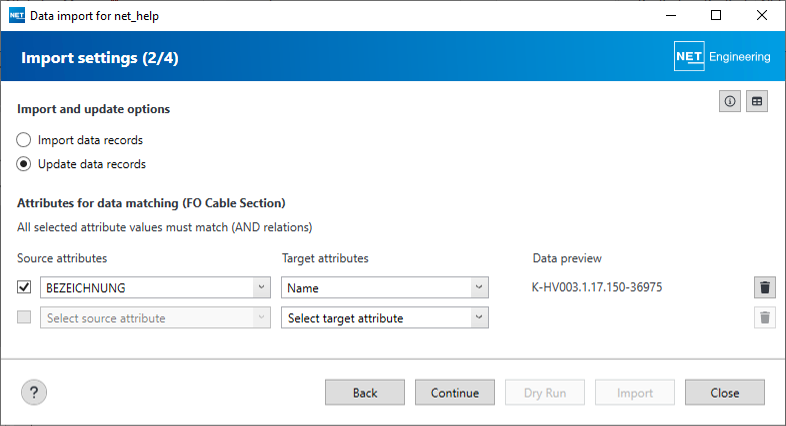
Task: Uncheck the BEZEICHNUNG source attribute checkbox
Action: (25, 288)
